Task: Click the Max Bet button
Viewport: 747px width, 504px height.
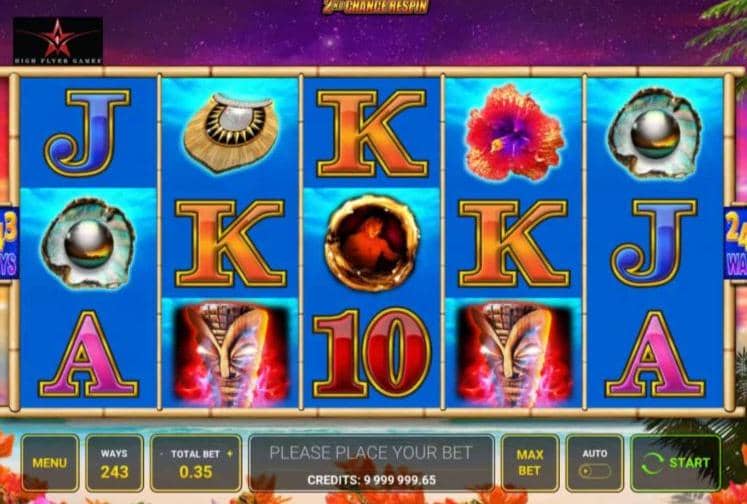Action: [x=530, y=463]
